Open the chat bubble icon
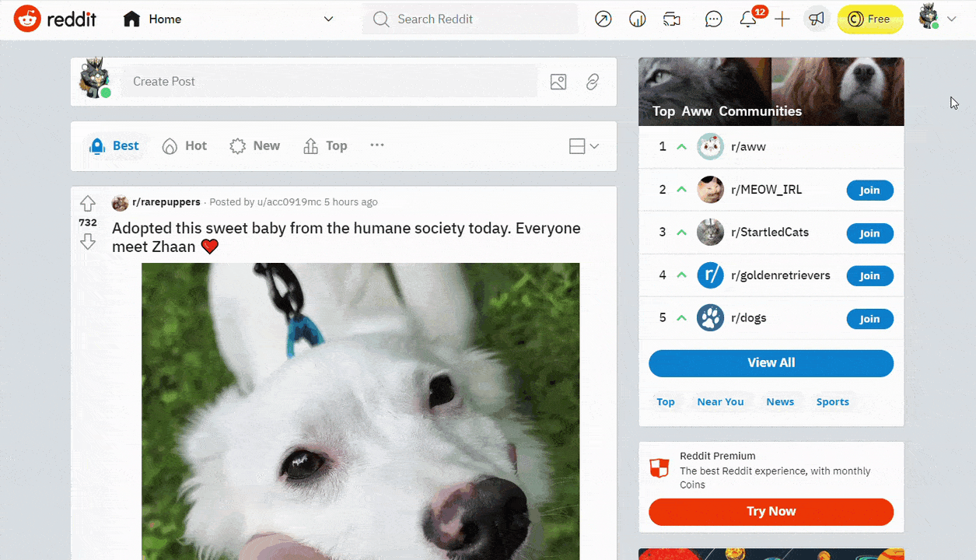The image size is (976, 560). 713,19
